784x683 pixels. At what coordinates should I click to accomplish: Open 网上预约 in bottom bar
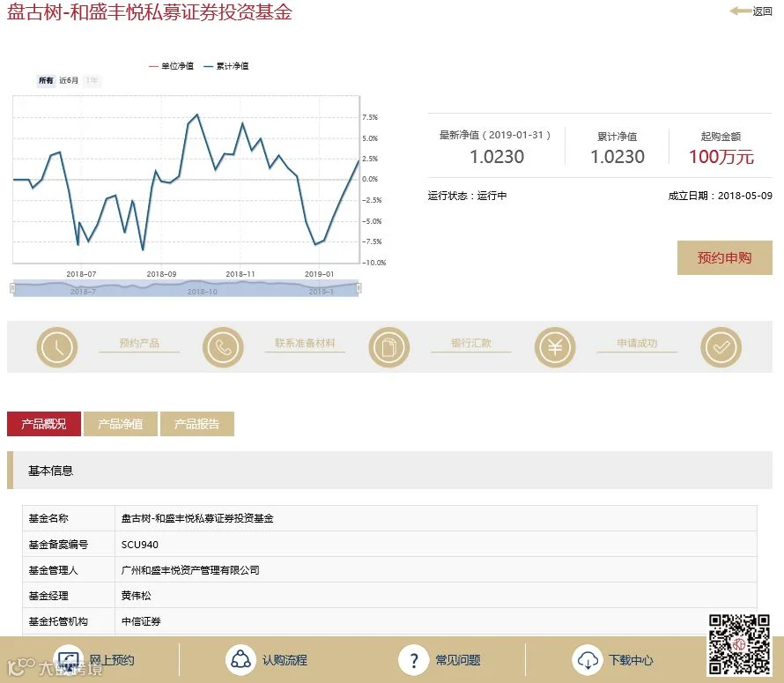point(112,660)
